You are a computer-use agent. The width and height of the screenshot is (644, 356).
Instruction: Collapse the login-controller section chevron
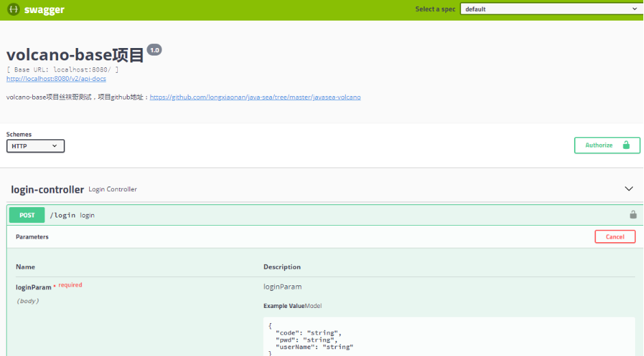tap(629, 189)
